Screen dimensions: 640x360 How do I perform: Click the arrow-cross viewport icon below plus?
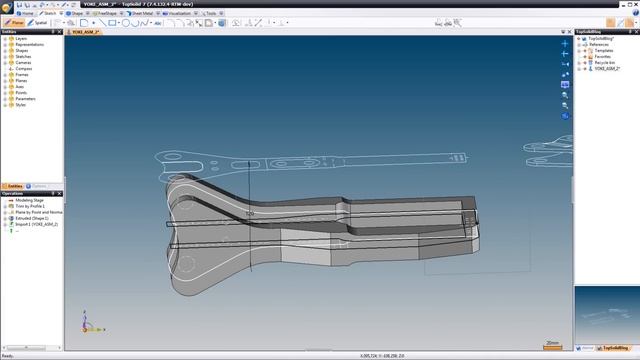tap(565, 53)
